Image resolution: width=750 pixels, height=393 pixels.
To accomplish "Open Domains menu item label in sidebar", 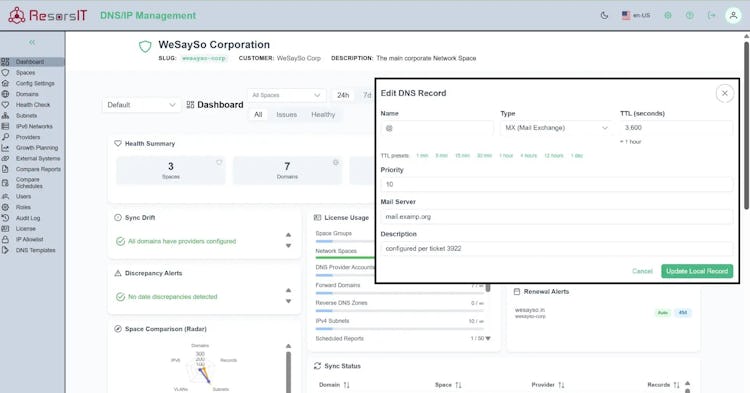I will pyautogui.click(x=27, y=94).
